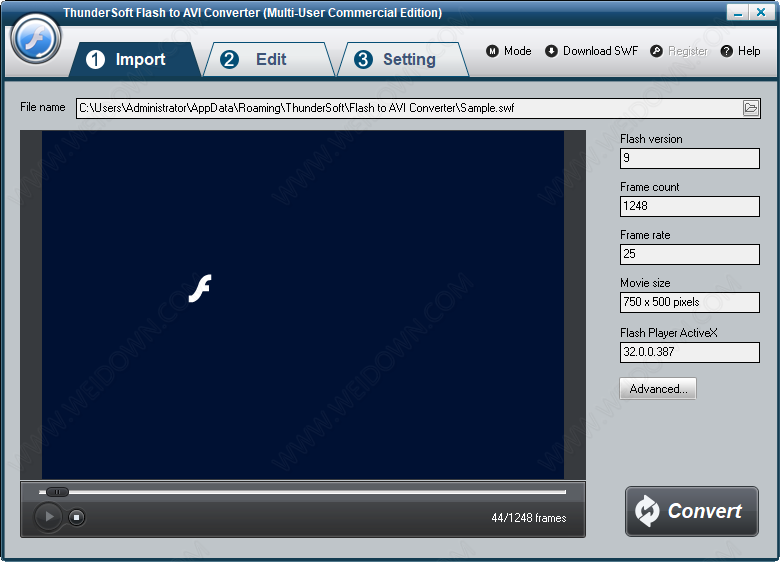Click the Movie size field
Screen dimensions: 780x562
[689, 302]
